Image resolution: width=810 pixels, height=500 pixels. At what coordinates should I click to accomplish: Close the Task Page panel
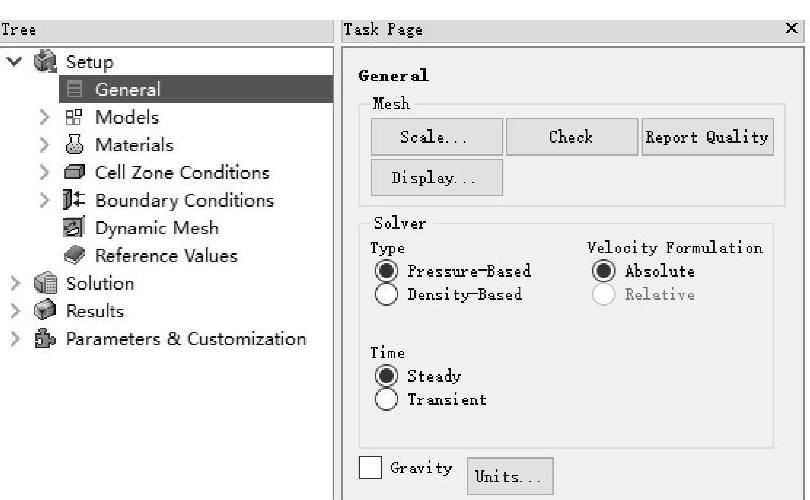tap(792, 30)
